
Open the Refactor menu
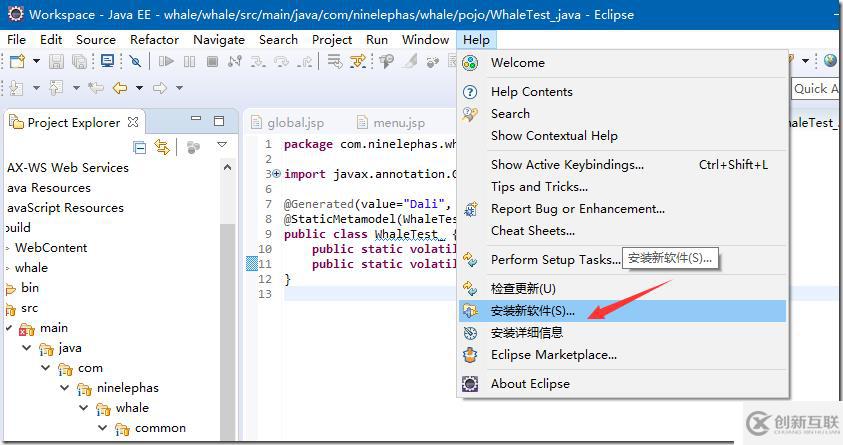click(154, 40)
